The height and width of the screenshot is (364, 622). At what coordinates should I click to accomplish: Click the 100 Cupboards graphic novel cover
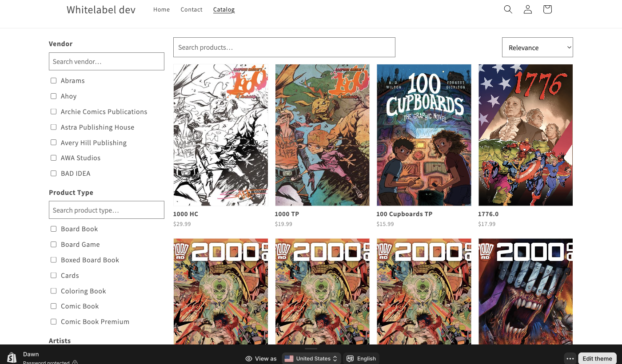(424, 135)
